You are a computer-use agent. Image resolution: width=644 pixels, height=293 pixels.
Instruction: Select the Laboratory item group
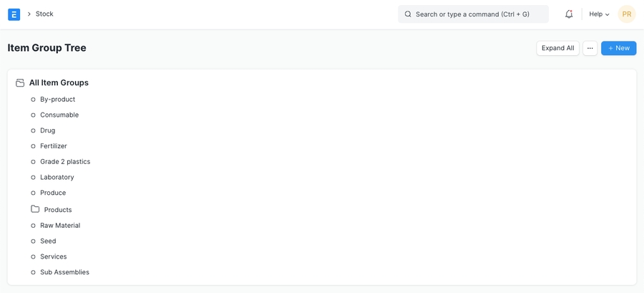tap(57, 178)
